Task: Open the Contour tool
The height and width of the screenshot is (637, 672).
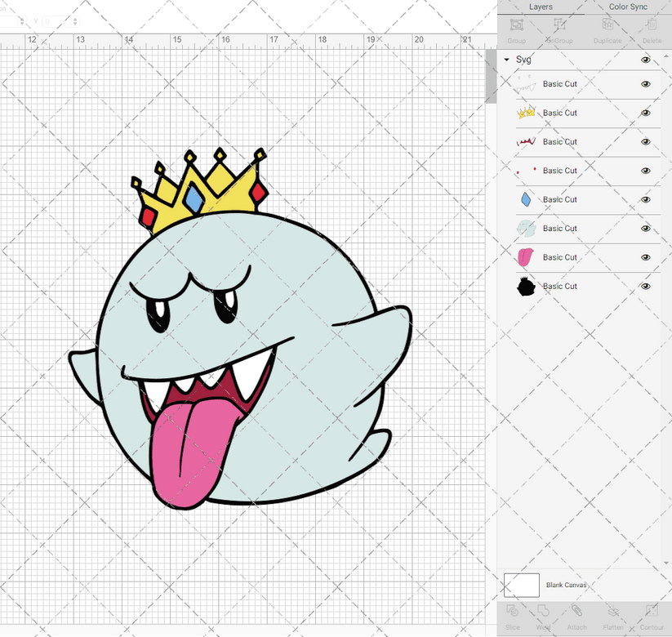Action: pos(651,618)
